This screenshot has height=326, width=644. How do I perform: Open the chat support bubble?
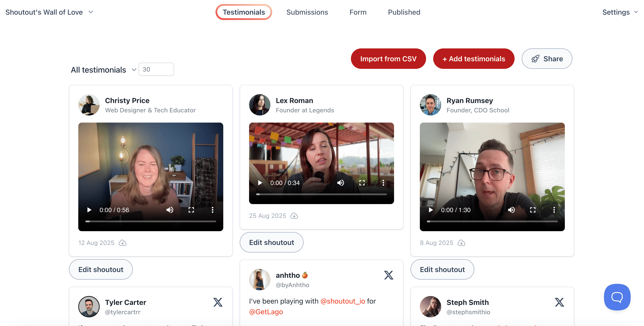(617, 297)
